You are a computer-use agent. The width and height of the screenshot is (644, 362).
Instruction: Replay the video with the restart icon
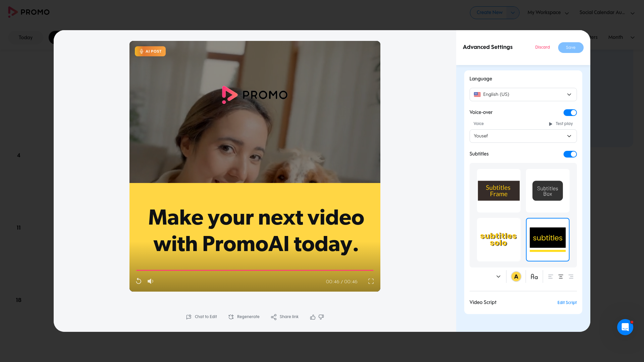pos(139,281)
